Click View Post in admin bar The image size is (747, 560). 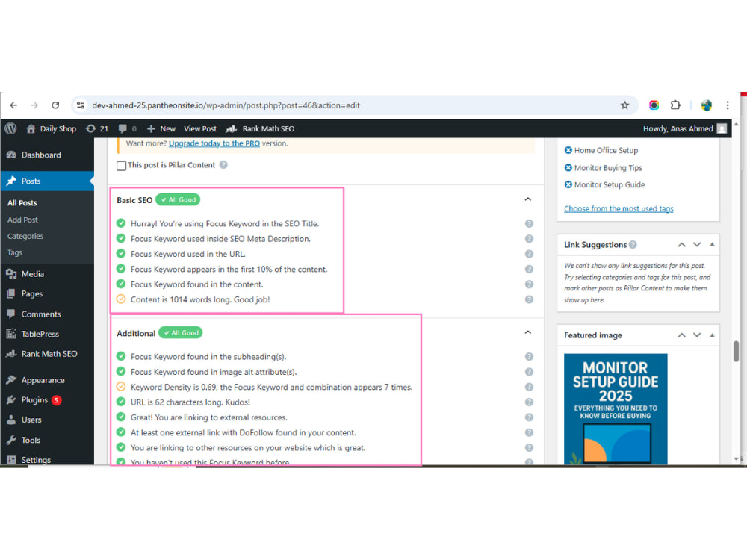tap(200, 128)
